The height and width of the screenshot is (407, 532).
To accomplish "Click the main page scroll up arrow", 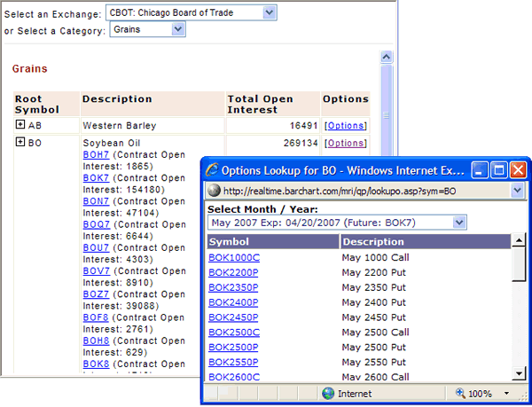I will point(386,57).
